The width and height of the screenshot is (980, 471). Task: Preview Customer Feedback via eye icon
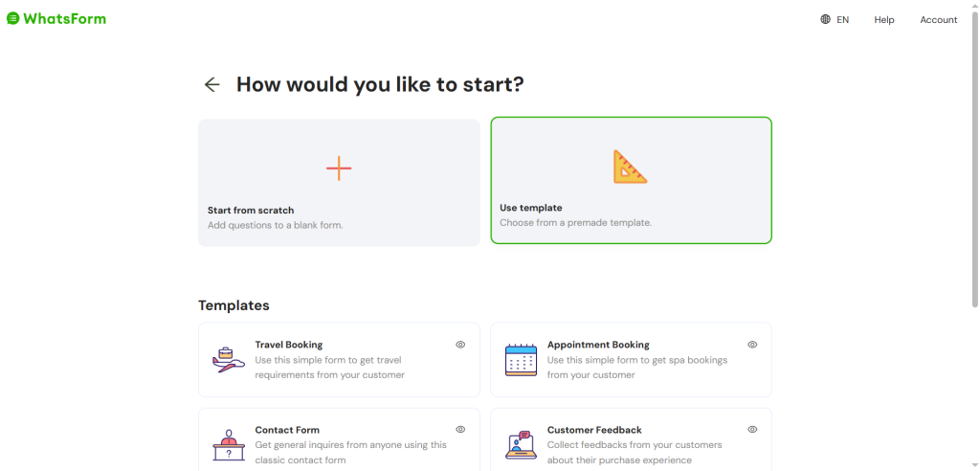(x=752, y=429)
